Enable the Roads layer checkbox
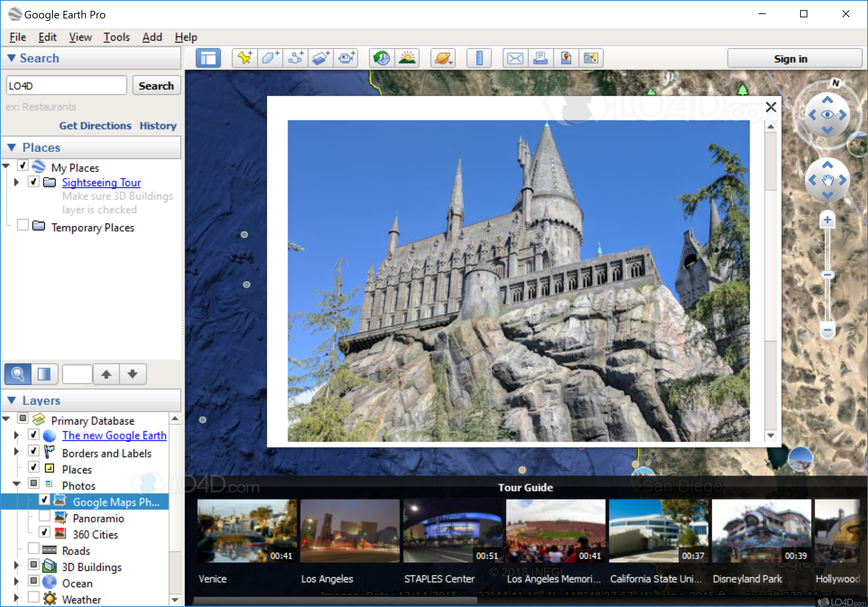The width and height of the screenshot is (868, 607). point(34,548)
